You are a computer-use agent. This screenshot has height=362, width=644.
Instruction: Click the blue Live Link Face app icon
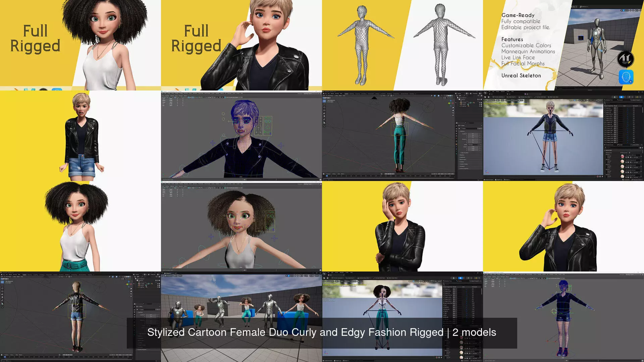coord(626,77)
